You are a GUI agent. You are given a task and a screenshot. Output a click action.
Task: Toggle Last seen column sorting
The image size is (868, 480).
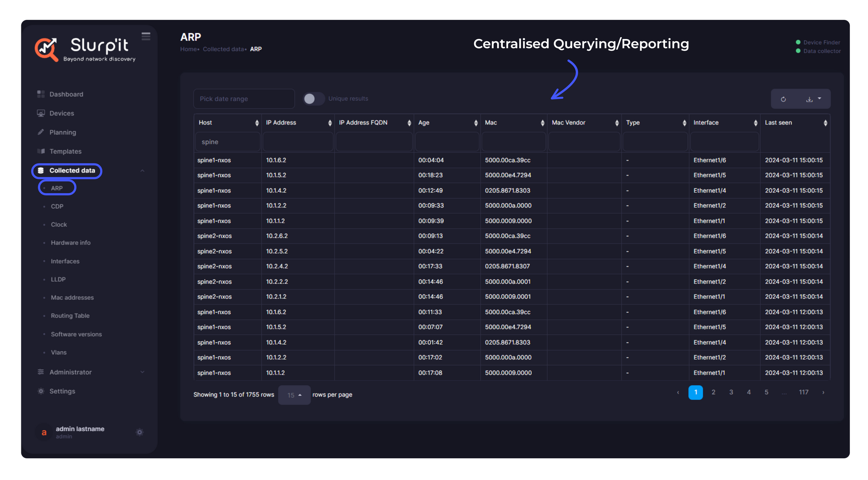825,123
